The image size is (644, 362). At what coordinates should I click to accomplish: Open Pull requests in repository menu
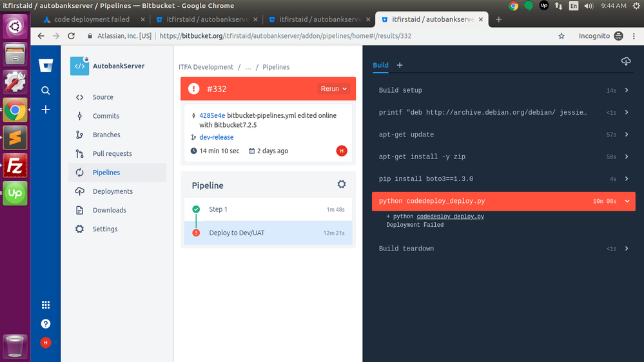[x=117, y=153]
